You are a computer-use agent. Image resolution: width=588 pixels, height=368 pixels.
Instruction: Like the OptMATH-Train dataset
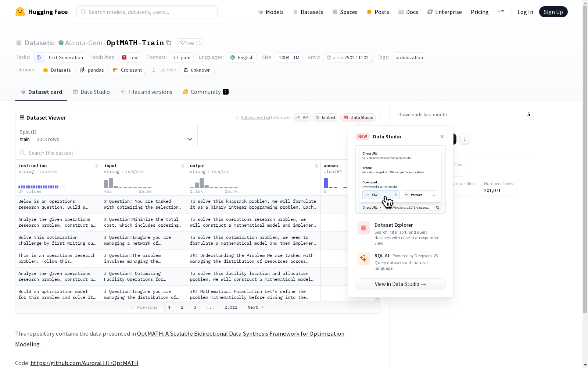click(x=187, y=43)
